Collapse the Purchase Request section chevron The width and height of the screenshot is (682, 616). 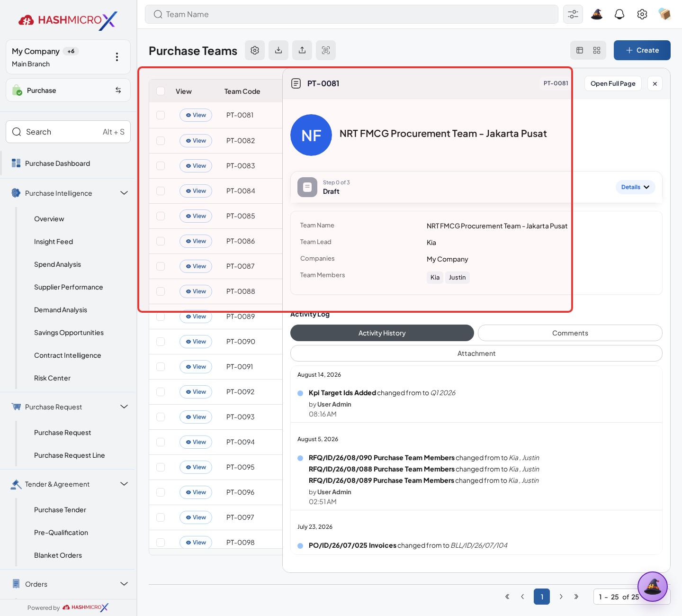pos(124,407)
